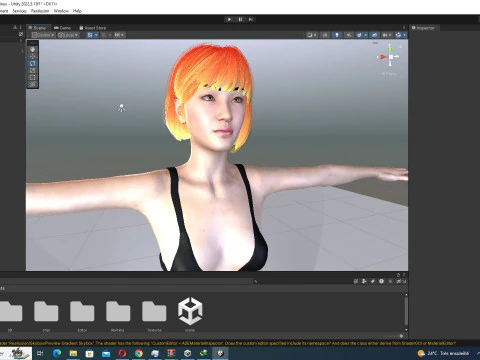Open the Help menu
Screen dimensions: 480x360
click(77, 11)
